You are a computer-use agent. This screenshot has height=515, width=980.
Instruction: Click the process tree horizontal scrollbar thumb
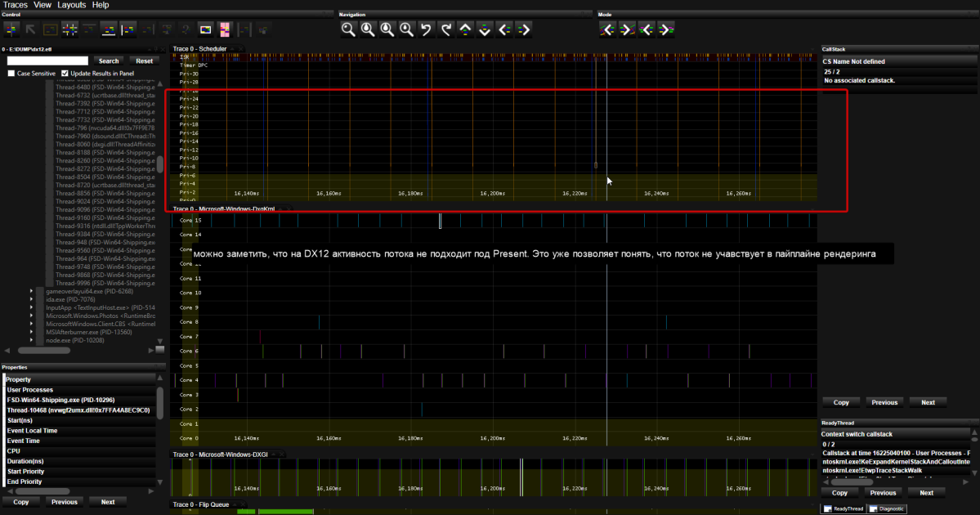coord(44,350)
